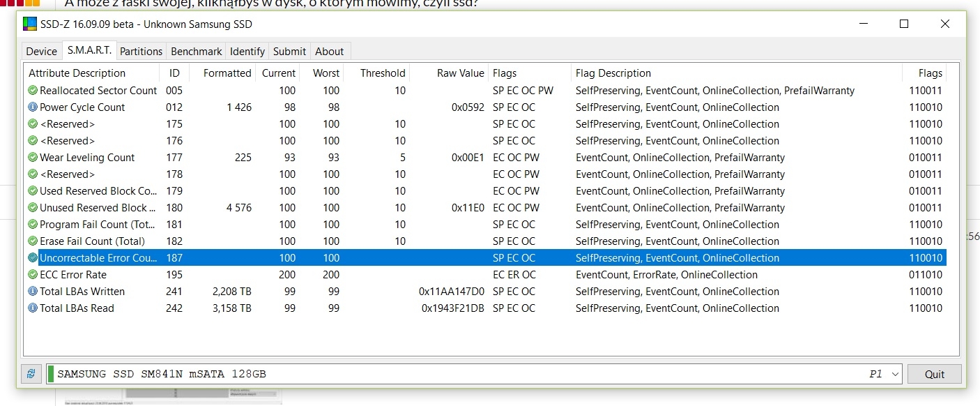Select the Program Fail Count (Tot... row text

98,225
